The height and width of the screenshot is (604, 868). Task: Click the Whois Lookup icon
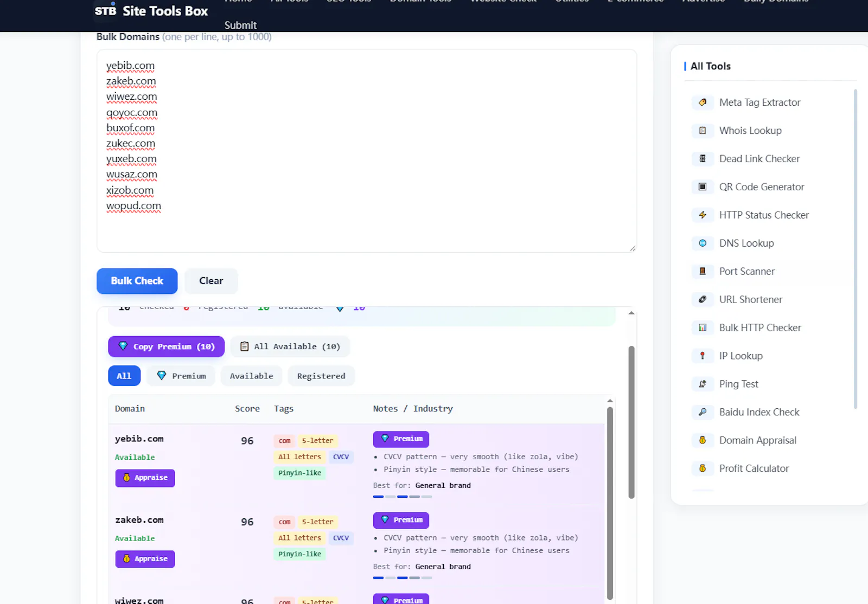pos(703,131)
